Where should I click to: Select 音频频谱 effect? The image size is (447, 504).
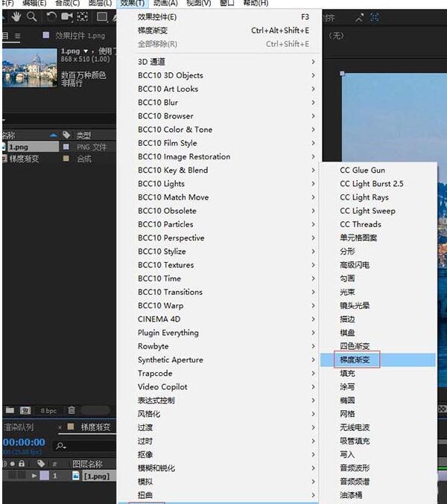tap(378, 482)
